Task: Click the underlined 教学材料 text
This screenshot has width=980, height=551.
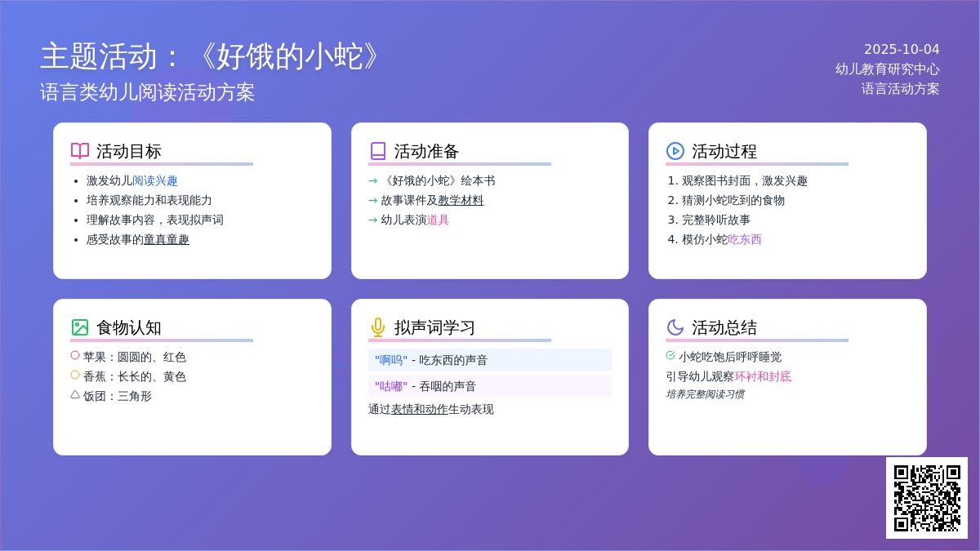Action: (x=461, y=201)
